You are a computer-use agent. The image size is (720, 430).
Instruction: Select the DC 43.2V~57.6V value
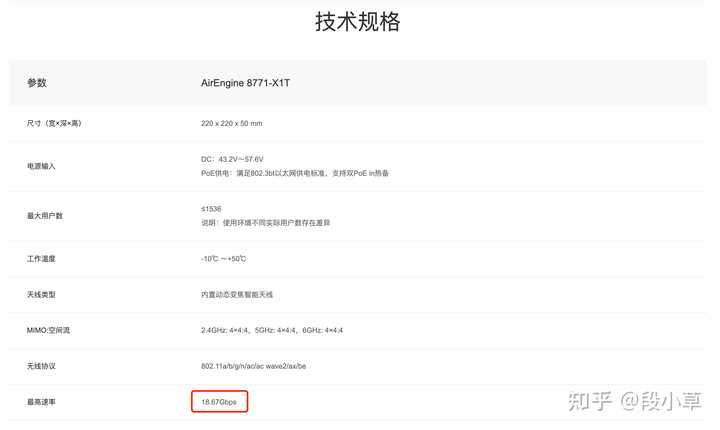(x=232, y=159)
